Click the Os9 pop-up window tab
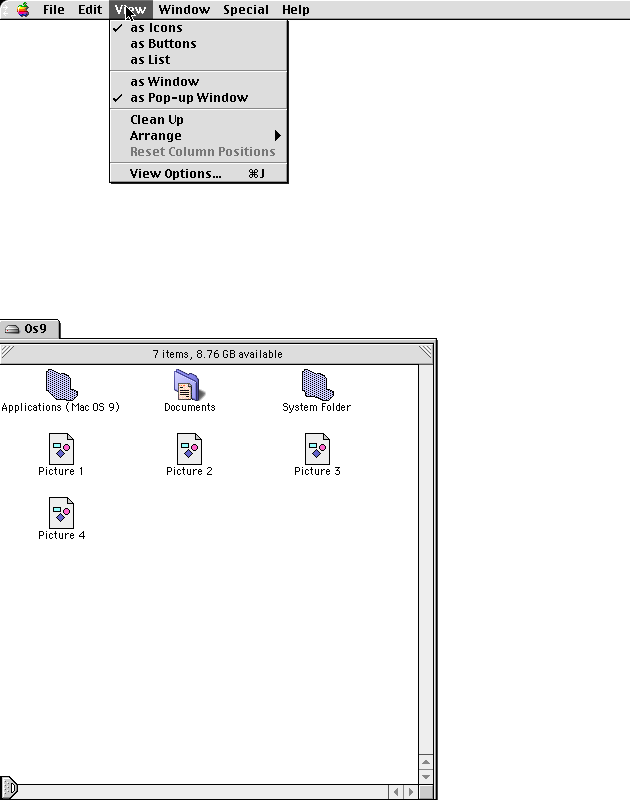The image size is (630, 800). click(30, 328)
